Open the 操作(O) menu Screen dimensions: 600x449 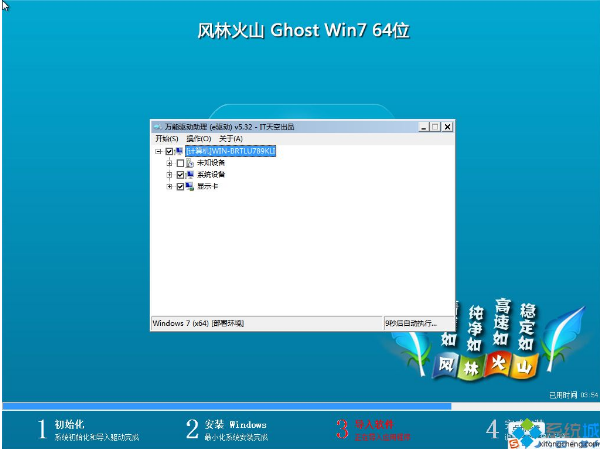point(199,139)
